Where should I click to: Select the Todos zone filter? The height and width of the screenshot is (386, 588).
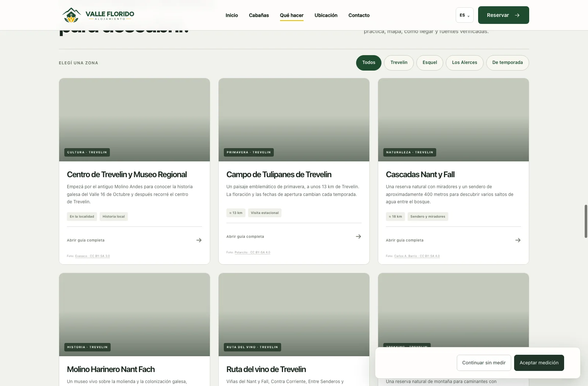pos(369,62)
